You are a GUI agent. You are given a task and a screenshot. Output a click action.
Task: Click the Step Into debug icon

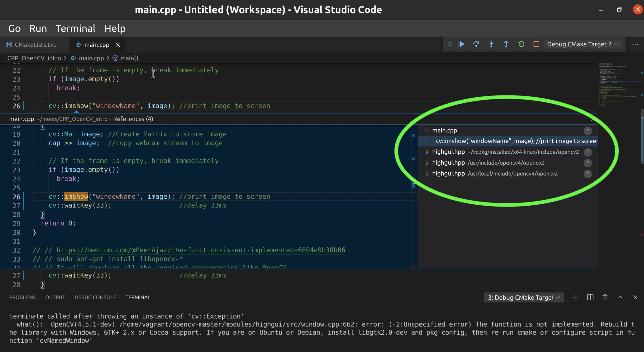[491, 44]
